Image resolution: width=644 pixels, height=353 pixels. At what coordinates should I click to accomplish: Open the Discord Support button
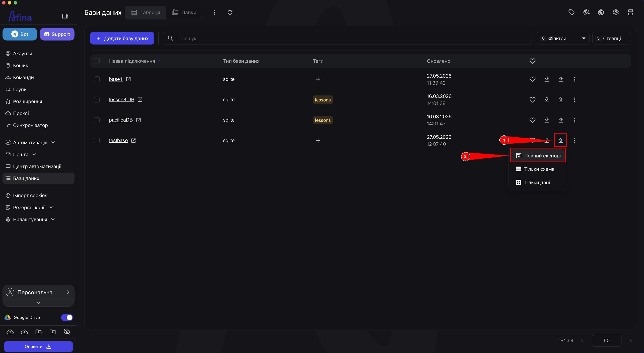tap(57, 34)
